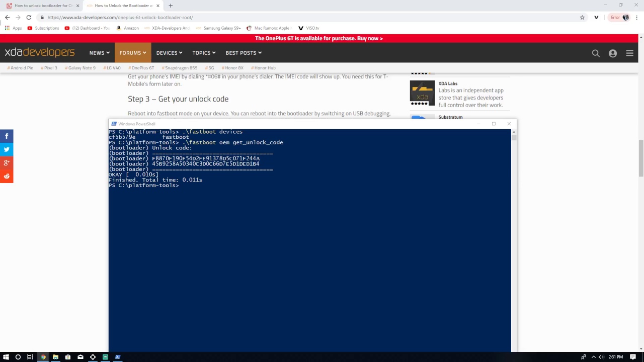Open a new browser tab
Image resolution: width=644 pixels, height=362 pixels.
[171, 6]
